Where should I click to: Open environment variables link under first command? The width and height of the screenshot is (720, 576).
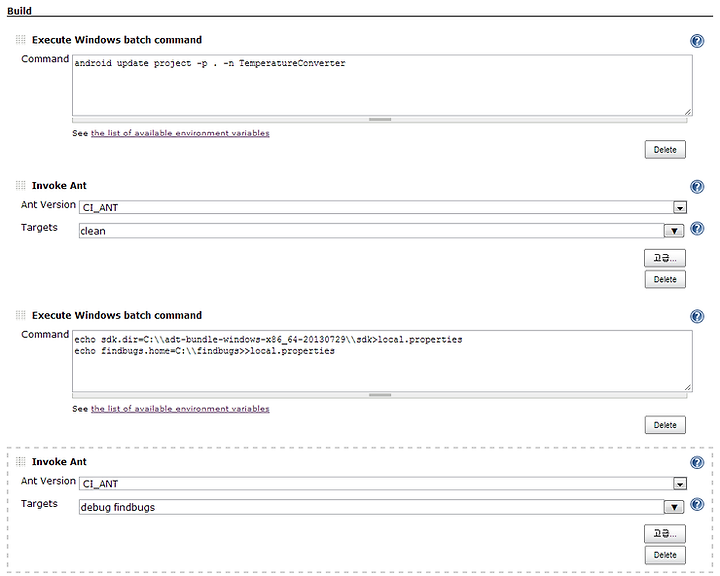tap(180, 133)
